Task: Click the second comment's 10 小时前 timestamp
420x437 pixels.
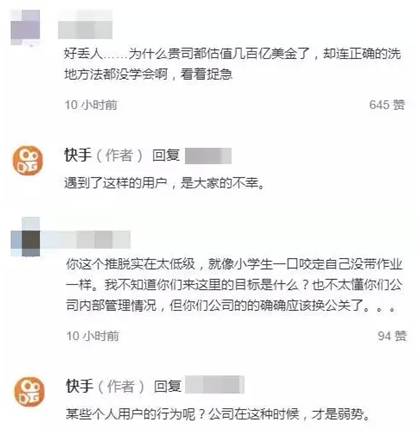Action: [93, 336]
